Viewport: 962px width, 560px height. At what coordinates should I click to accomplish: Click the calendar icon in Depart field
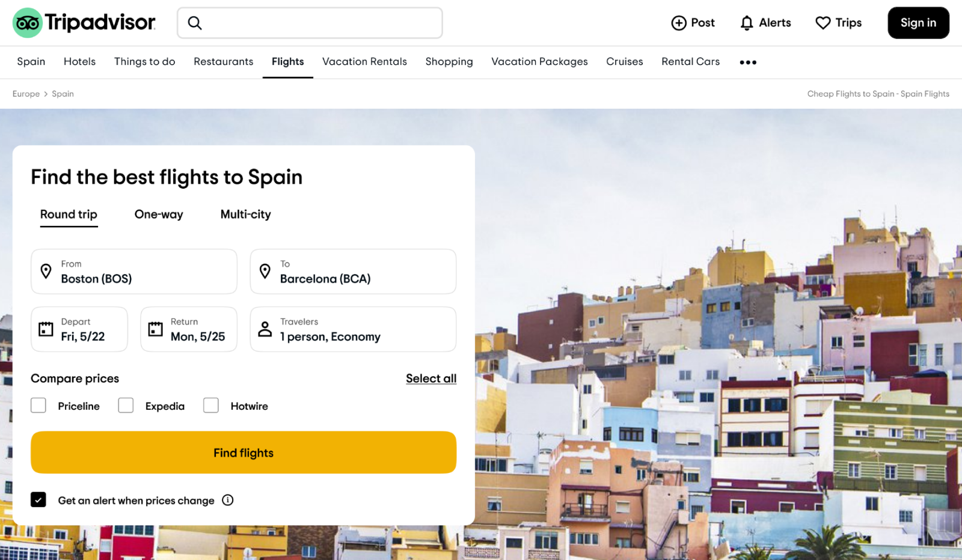pyautogui.click(x=46, y=329)
